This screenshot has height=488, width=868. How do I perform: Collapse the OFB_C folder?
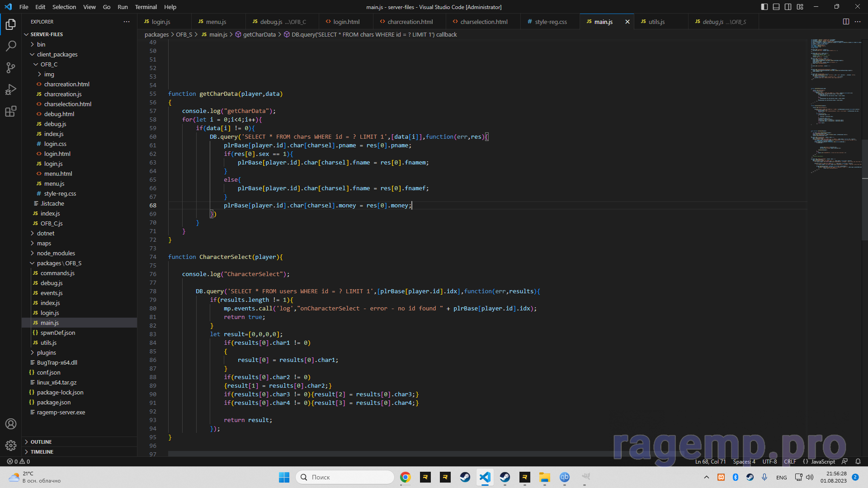click(80, 64)
